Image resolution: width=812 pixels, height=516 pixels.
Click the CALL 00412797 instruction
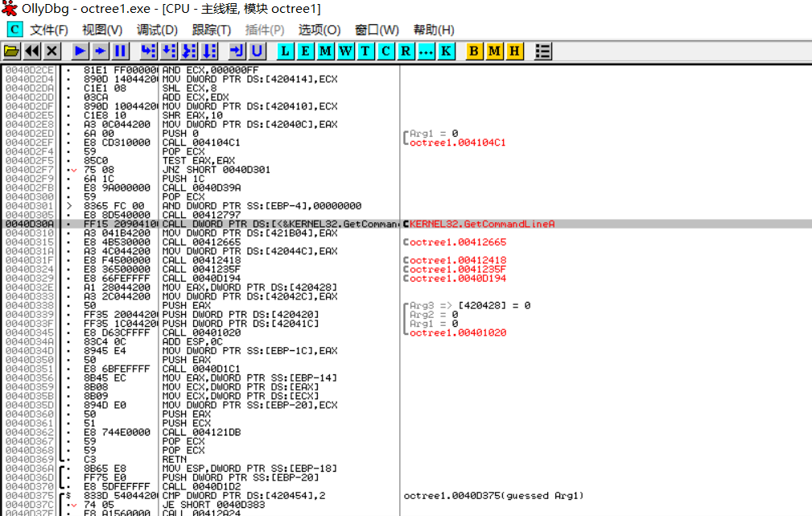click(201, 215)
